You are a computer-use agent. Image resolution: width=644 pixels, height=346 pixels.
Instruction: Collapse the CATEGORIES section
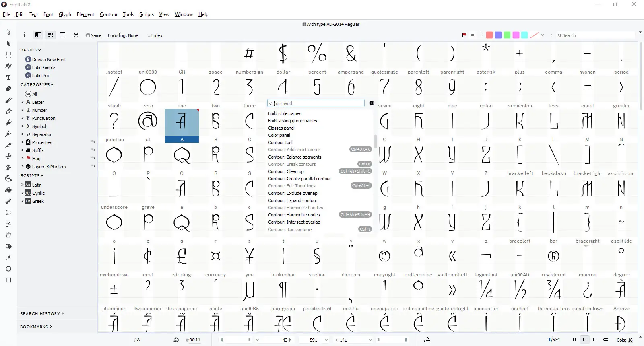(x=37, y=84)
